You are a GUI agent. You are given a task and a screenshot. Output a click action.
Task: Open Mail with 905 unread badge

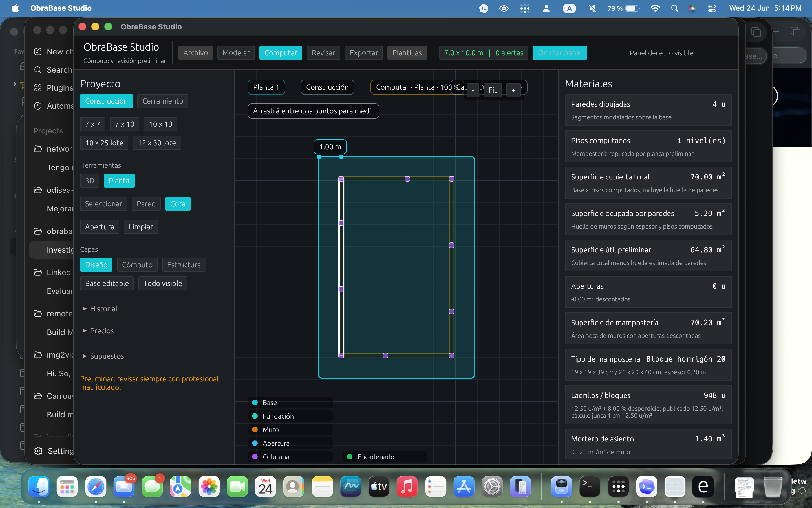click(x=124, y=487)
